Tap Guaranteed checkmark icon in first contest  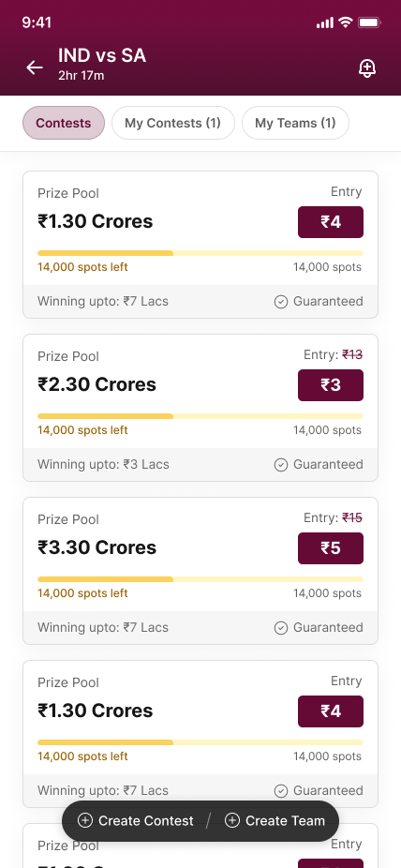click(281, 302)
